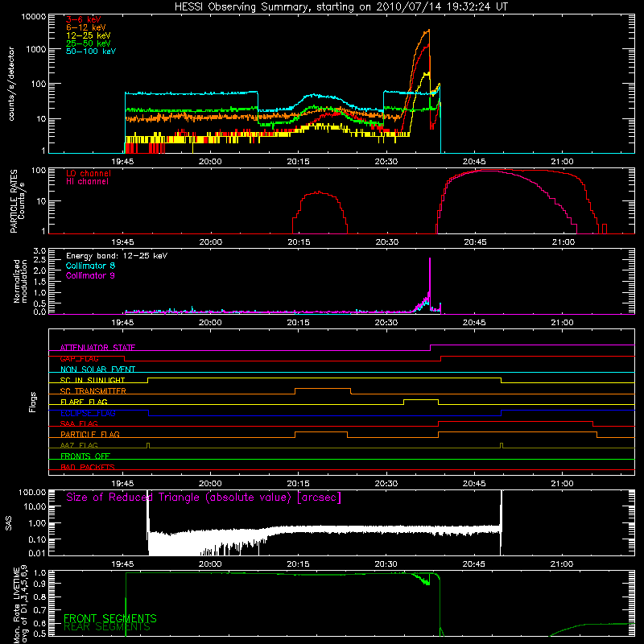Click the flare peak in 6-12 keV curve
Image resolution: width=644 pixels, height=644 pixels.
pyautogui.click(x=429, y=30)
